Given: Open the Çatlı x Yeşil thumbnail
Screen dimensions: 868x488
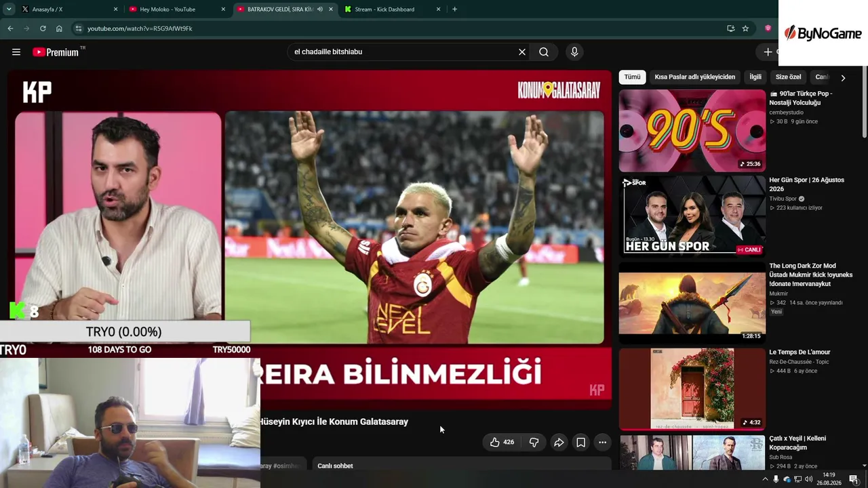Looking at the screenshot, I should (x=692, y=452).
